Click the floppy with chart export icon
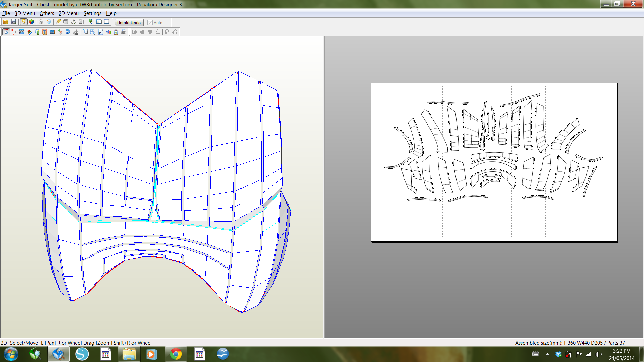 point(108,32)
